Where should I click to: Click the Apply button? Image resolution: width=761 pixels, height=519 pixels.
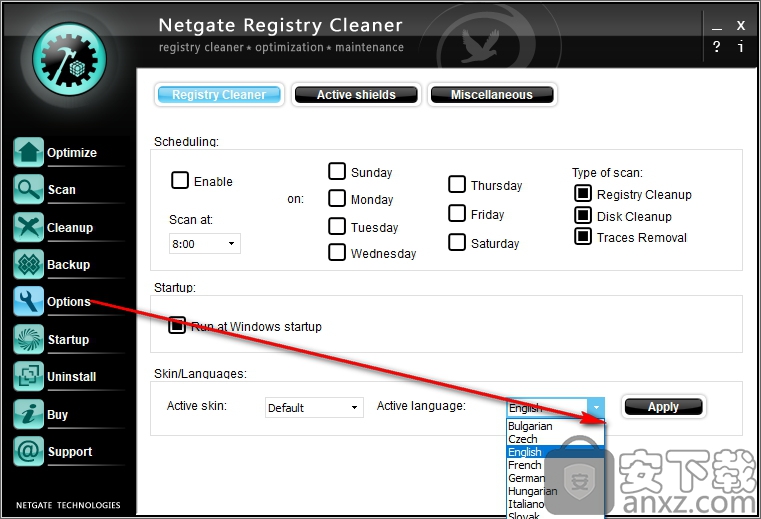pos(663,407)
